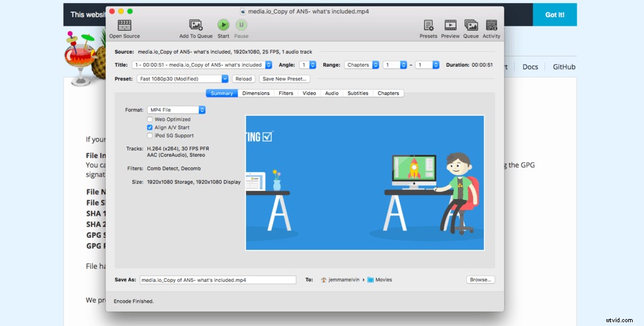Uncheck Align A/V Start
The image size is (644, 326).
click(x=150, y=127)
